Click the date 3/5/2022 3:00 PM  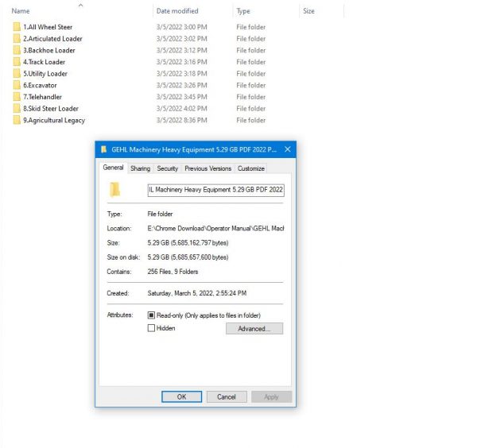click(x=181, y=27)
